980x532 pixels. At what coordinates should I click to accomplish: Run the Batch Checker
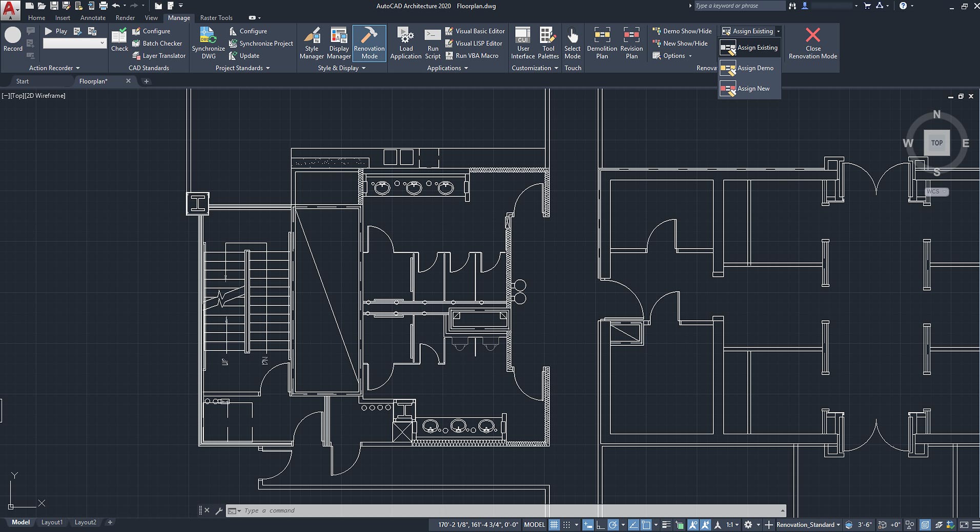(158, 43)
